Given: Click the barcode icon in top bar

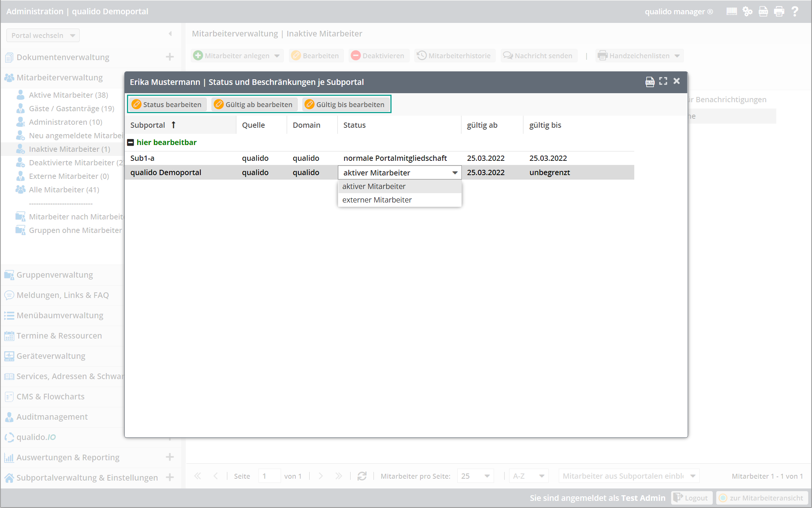Looking at the screenshot, I should 732,11.
